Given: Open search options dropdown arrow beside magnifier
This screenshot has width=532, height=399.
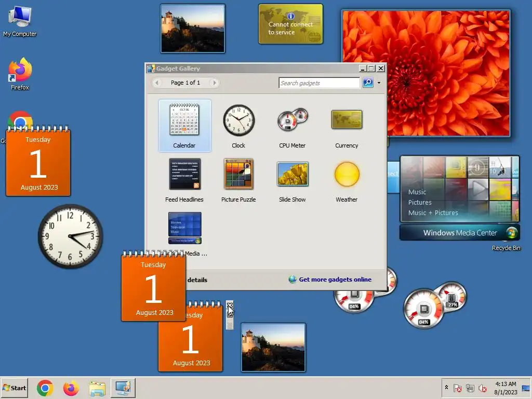Looking at the screenshot, I should tap(379, 83).
